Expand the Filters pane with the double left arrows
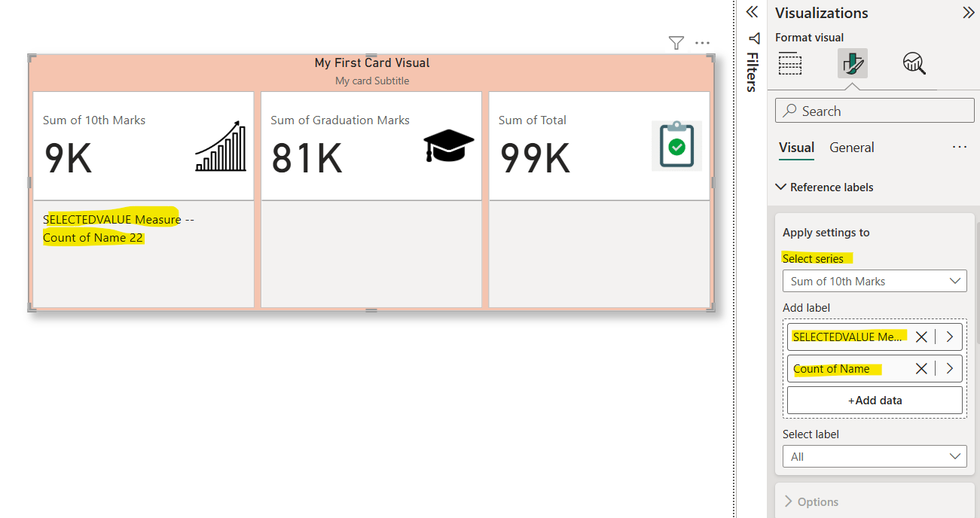 (751, 13)
